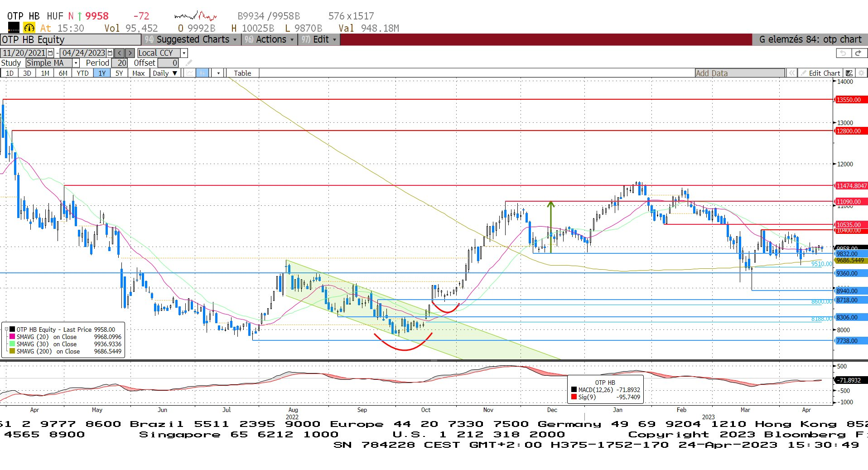Click the 7738.00 blue price label
868x470 pixels.
(x=850, y=341)
